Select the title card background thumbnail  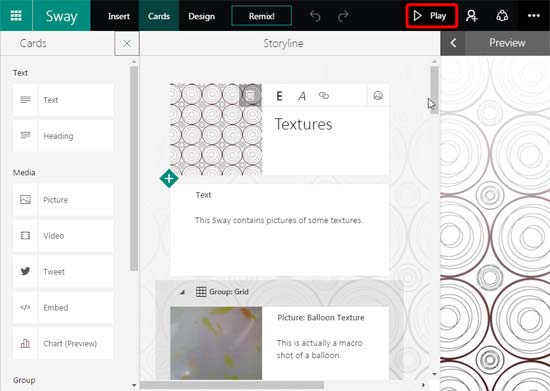[216, 129]
